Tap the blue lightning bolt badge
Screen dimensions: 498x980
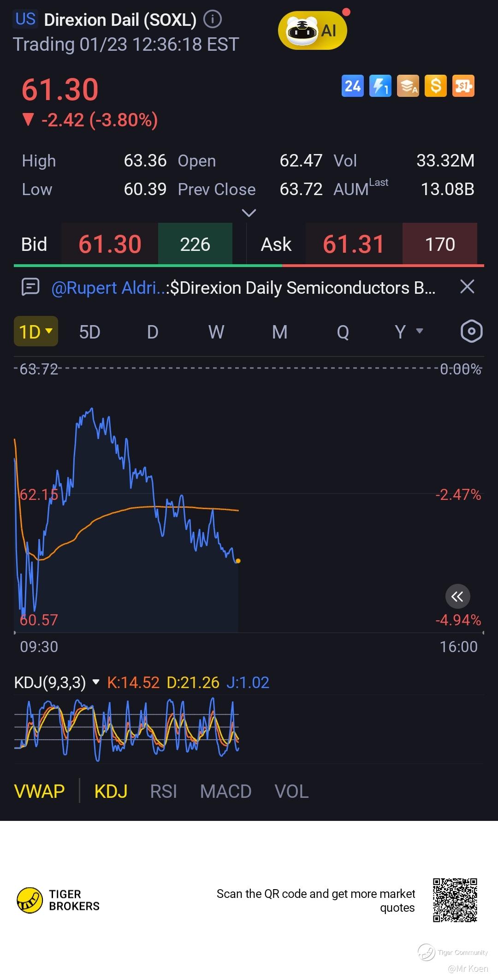pos(380,86)
